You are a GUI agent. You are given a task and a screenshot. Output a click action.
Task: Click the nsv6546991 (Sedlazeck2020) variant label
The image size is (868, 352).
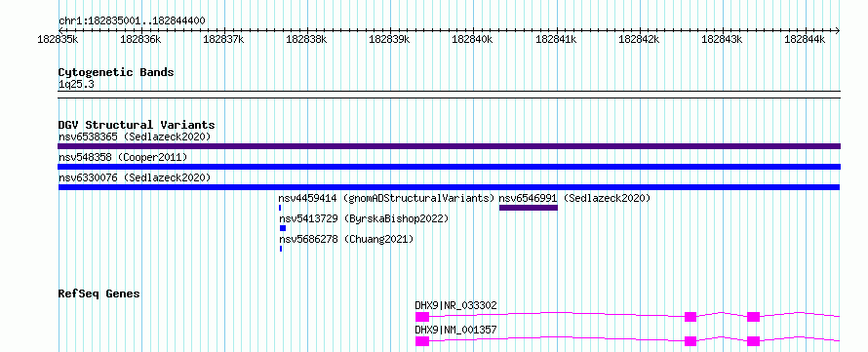point(574,198)
